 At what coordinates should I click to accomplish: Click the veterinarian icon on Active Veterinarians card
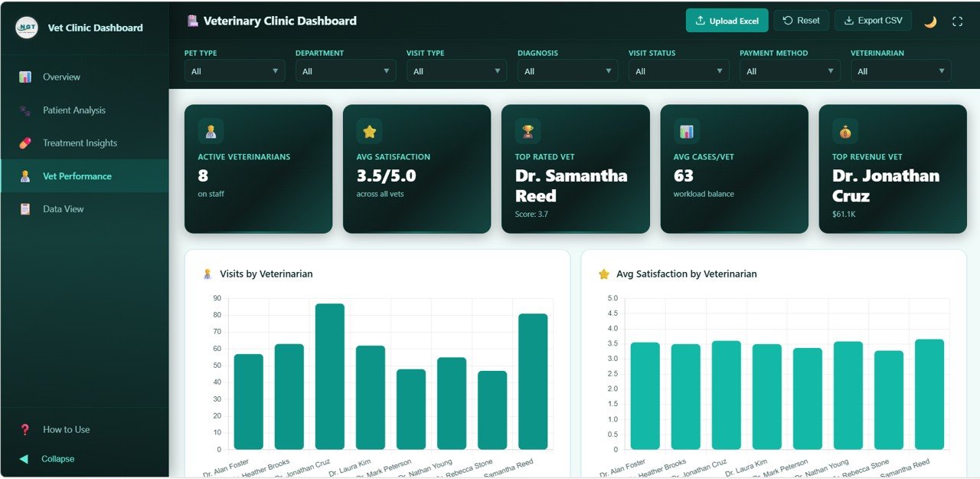point(210,130)
